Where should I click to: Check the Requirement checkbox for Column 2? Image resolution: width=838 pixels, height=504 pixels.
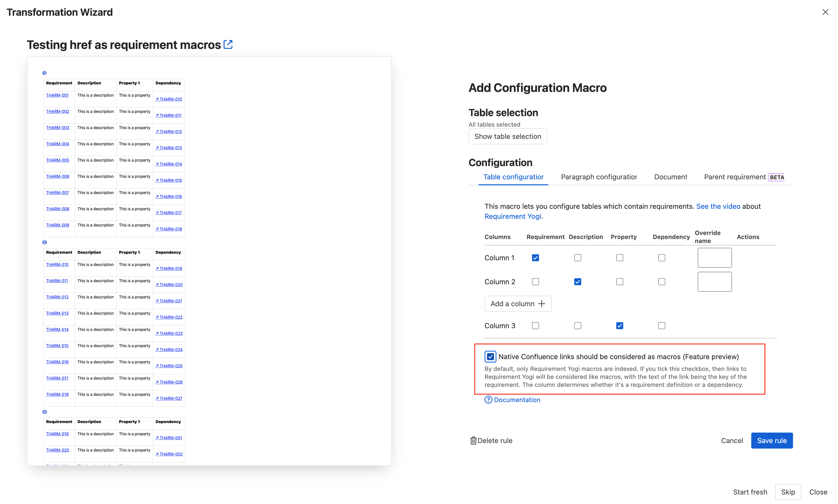(x=535, y=281)
